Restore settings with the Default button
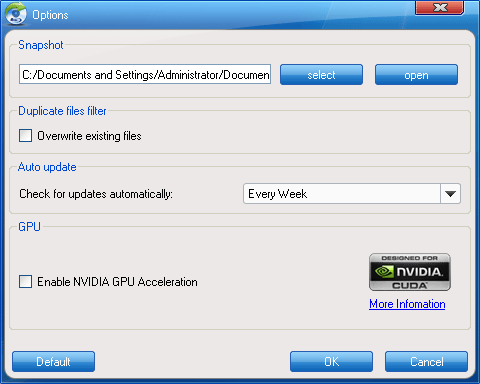Viewport: 480px width, 384px height. [53, 362]
